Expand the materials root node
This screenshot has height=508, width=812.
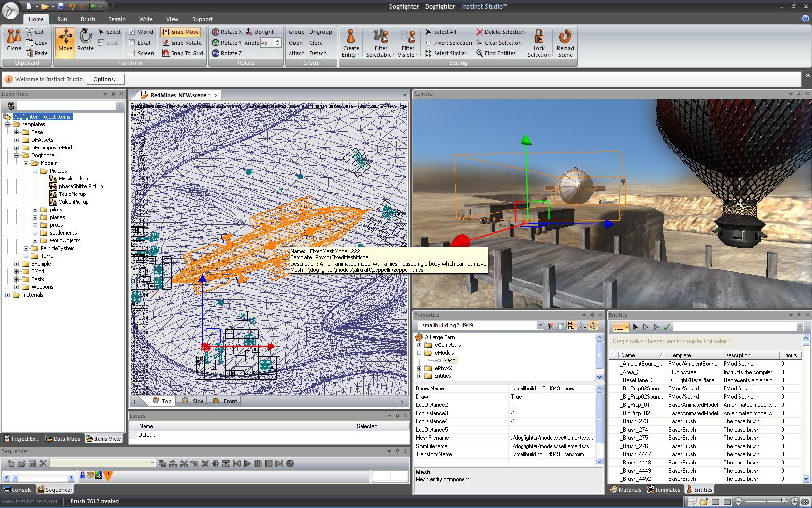pos(7,295)
